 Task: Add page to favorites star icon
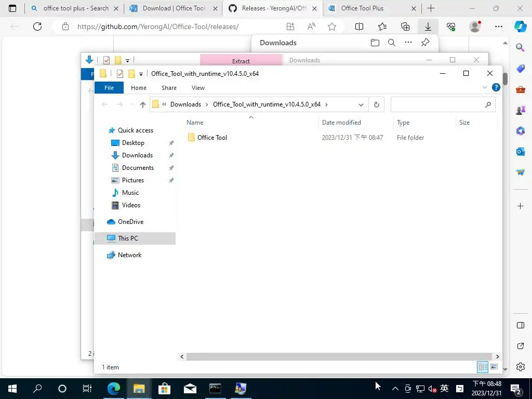[332, 26]
